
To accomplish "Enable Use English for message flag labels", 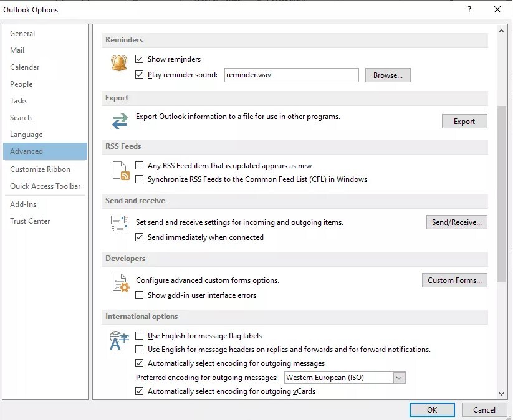I will (138, 335).
